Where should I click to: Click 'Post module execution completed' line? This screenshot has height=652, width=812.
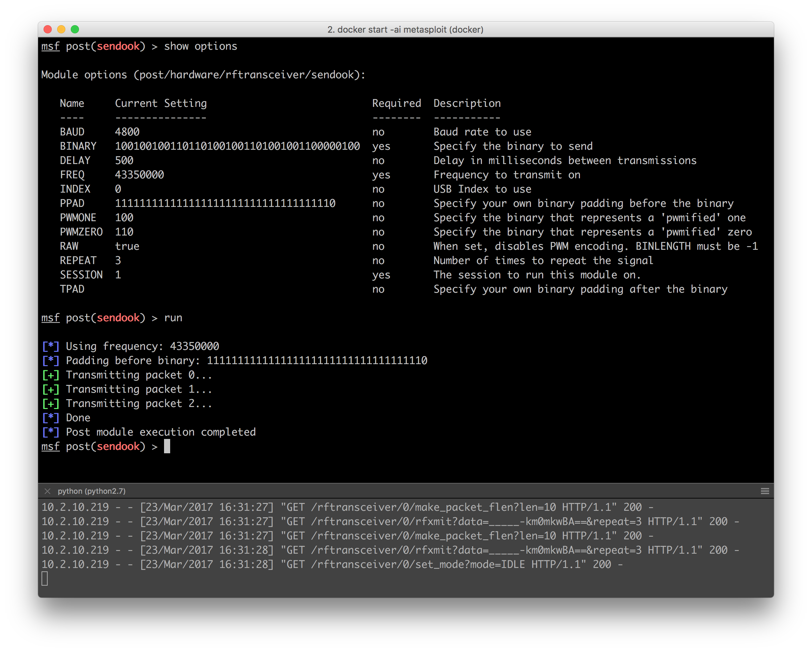coord(161,432)
